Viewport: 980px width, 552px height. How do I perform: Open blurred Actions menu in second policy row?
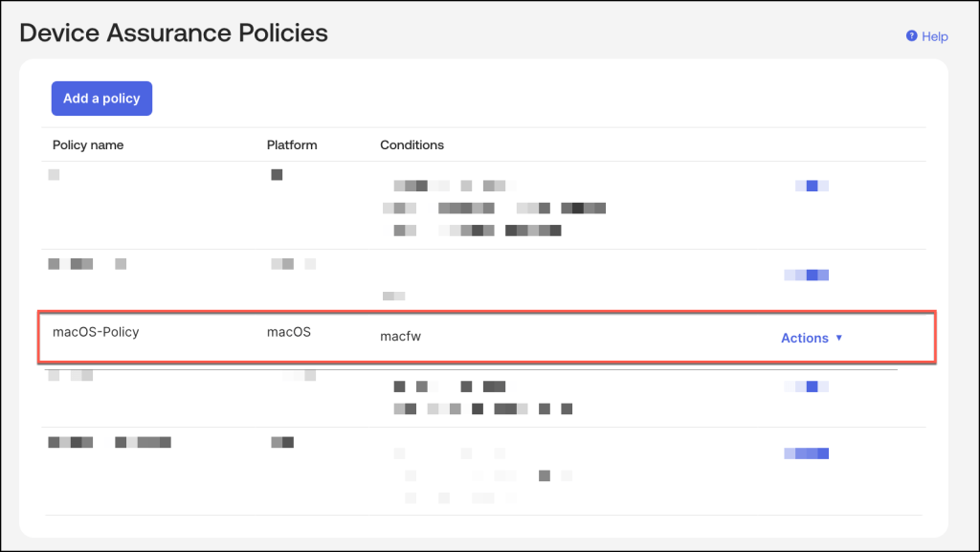(806, 275)
